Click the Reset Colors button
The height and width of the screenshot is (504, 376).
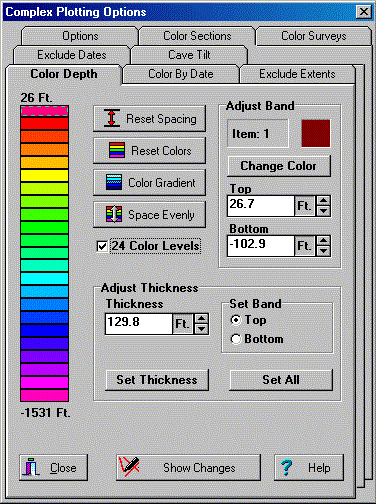click(149, 151)
